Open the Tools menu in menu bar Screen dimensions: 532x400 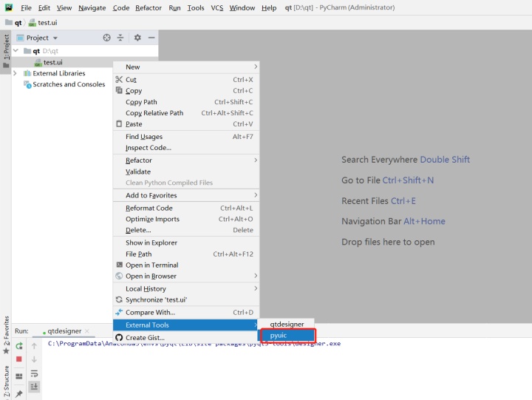[x=196, y=7]
